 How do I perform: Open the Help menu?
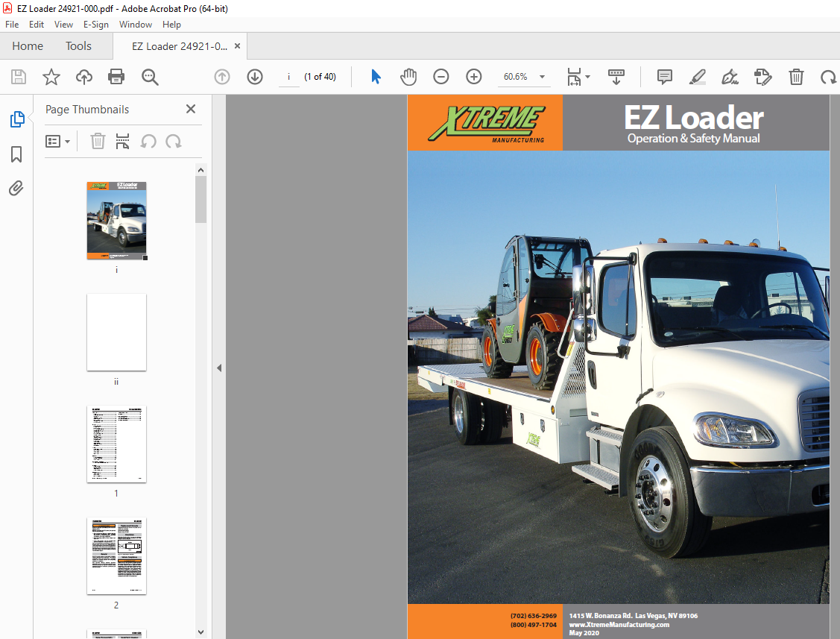[x=172, y=24]
